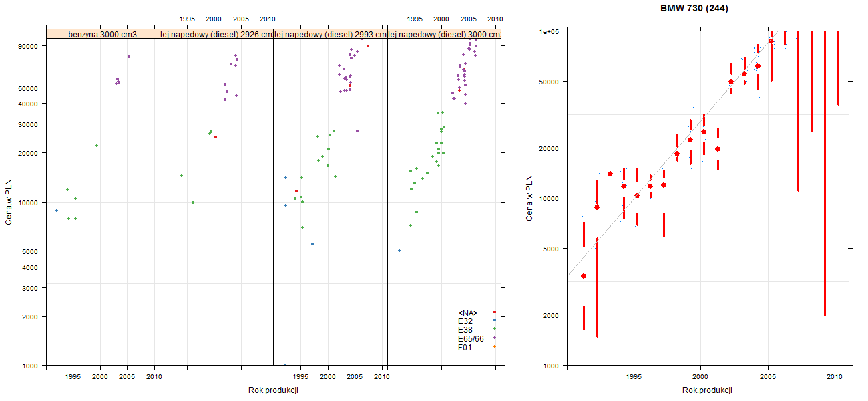Click the "E38" legend label
Viewport: 868px width, 401px height.
pos(465,330)
